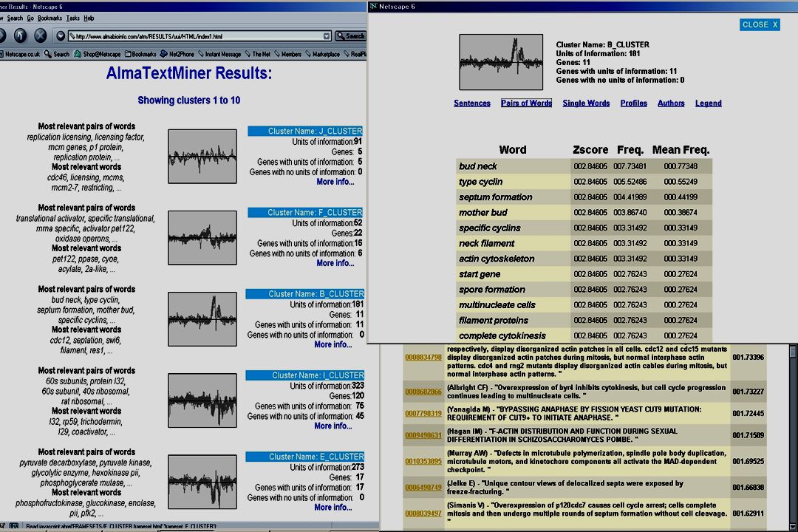Open More info for B_CLUSTER
Image resolution: width=798 pixels, height=532 pixels.
(332, 344)
